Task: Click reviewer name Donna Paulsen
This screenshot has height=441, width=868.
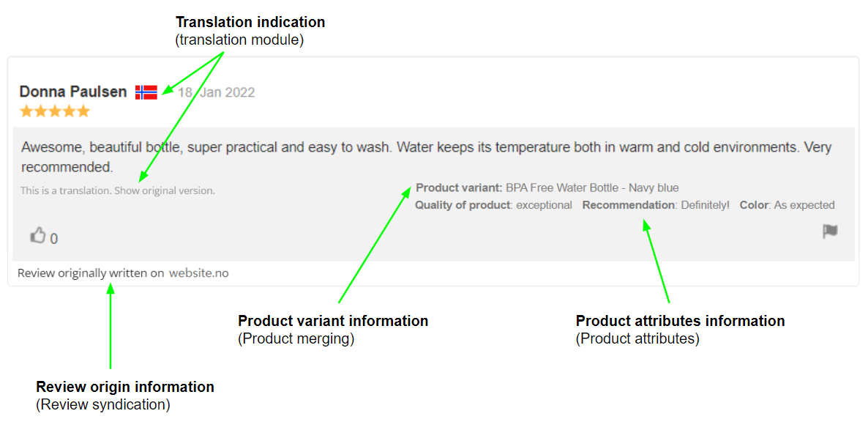Action: [x=72, y=92]
